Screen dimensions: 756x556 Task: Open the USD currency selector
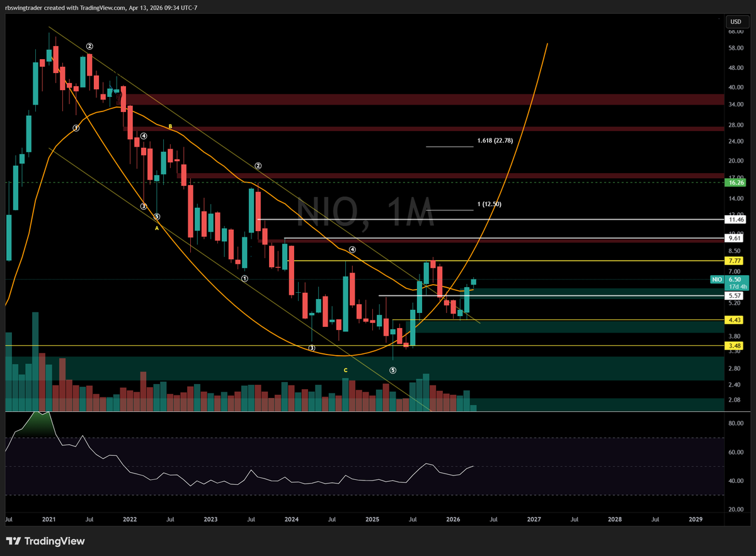[x=735, y=21]
